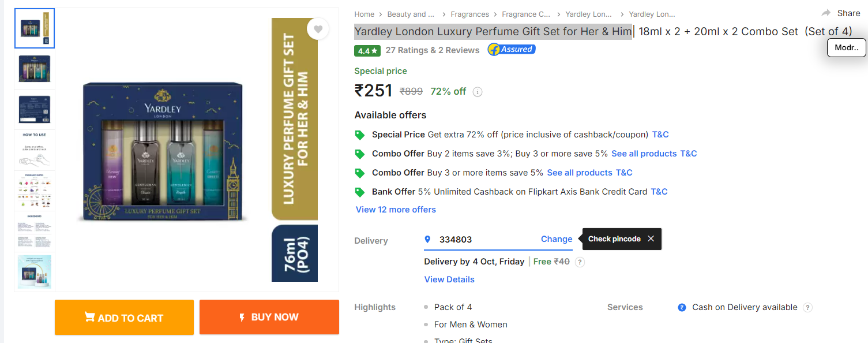Click ADD TO CART button
Image resolution: width=868 pixels, height=343 pixels.
click(124, 318)
